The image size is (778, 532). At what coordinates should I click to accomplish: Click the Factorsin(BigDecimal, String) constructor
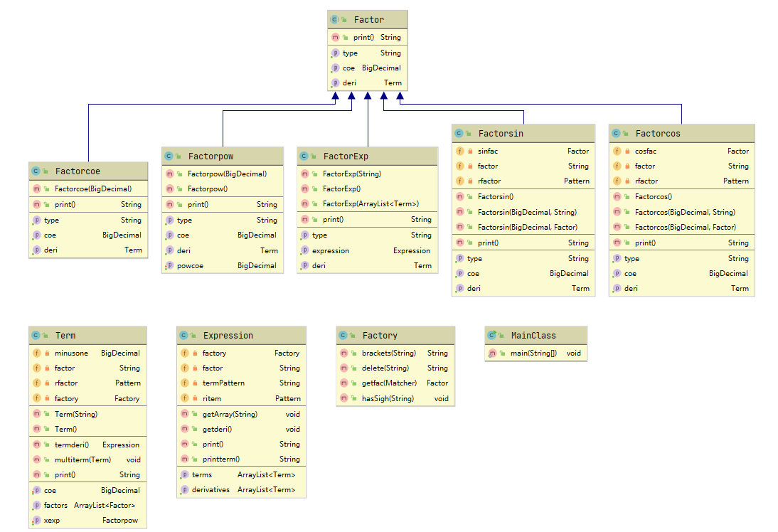point(523,212)
